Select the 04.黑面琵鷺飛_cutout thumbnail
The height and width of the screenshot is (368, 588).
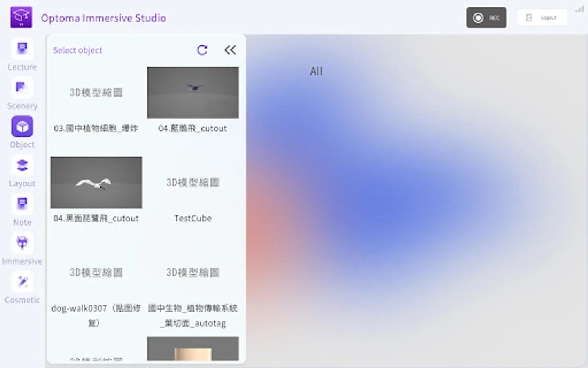coord(96,182)
